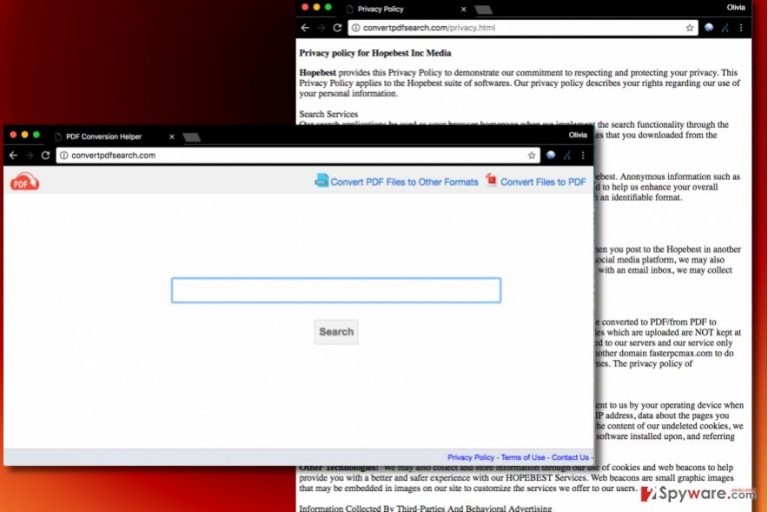Image resolution: width=768 pixels, height=512 pixels.
Task: Click the pen extension icon in front window
Action: click(567, 156)
